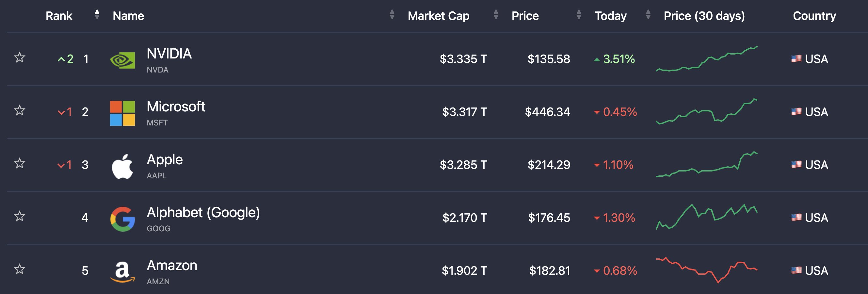The image size is (868, 294).
Task: Click the Google G logo
Action: [x=122, y=219]
